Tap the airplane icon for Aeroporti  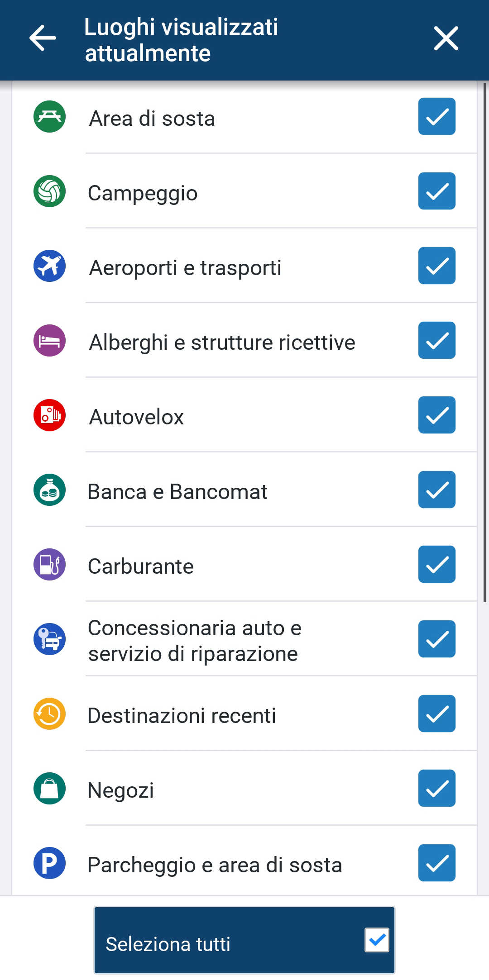point(50,266)
